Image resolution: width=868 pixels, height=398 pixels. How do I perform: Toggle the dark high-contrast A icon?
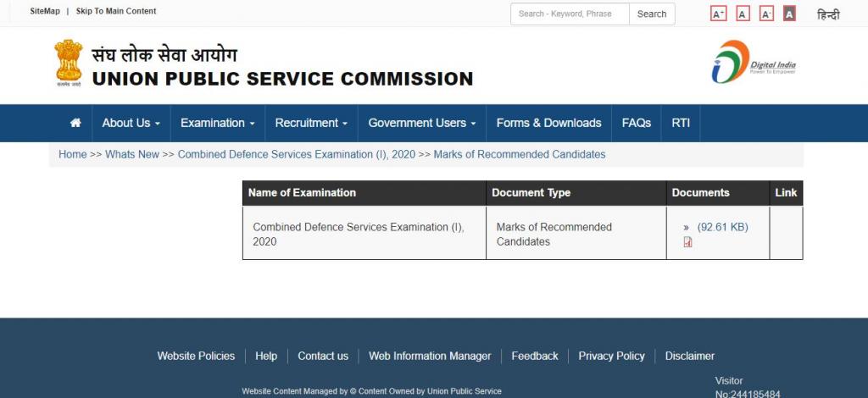(789, 14)
